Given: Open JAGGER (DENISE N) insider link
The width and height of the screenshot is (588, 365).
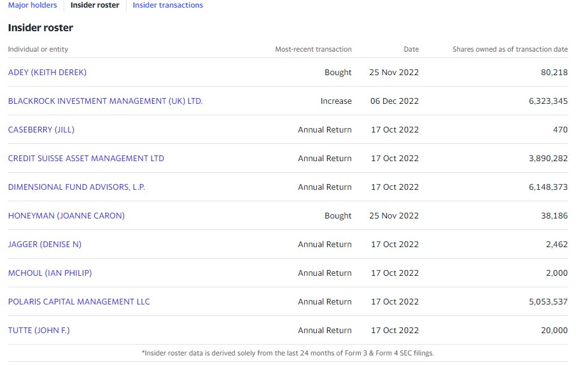Looking at the screenshot, I should tap(45, 244).
